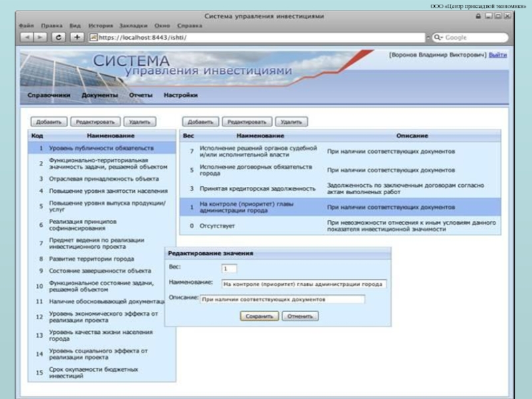This screenshot has height=399, width=532.
Task: Go forward with the browser forward arrow
Action: pos(40,37)
